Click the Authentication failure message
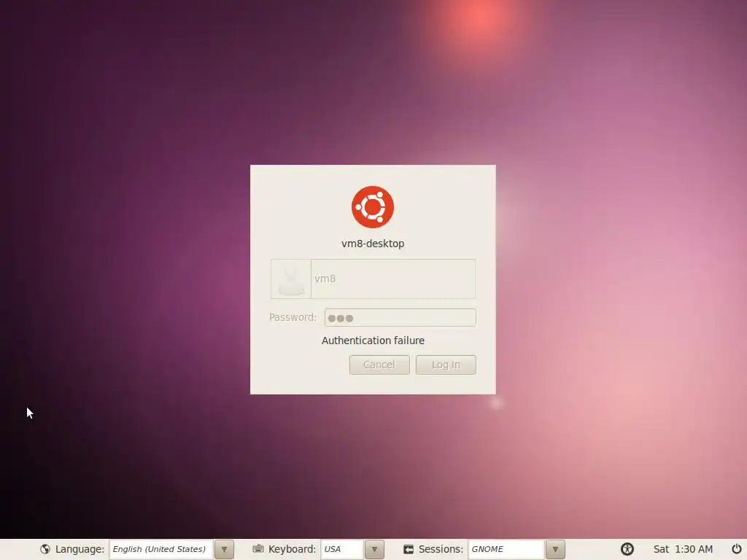 [373, 341]
